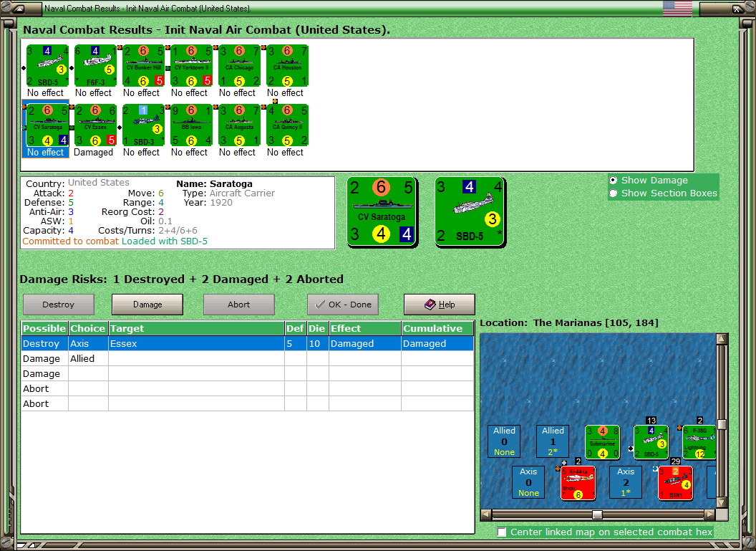Select the SBD-3 aircraft counter
The width and height of the screenshot is (756, 551).
coord(143,125)
